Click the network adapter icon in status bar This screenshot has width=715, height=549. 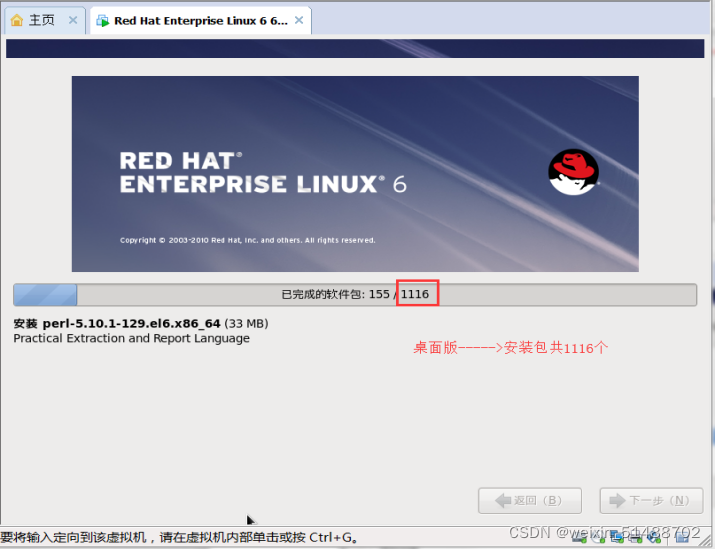point(617,538)
